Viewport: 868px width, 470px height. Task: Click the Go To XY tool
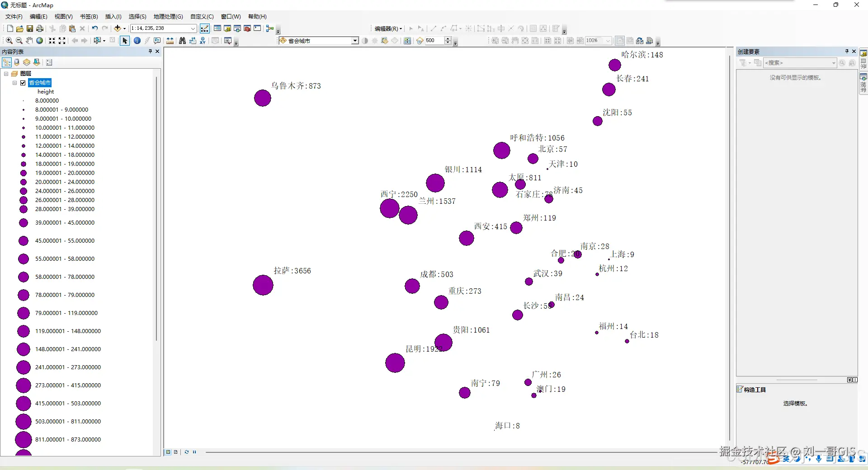pyautogui.click(x=203, y=41)
